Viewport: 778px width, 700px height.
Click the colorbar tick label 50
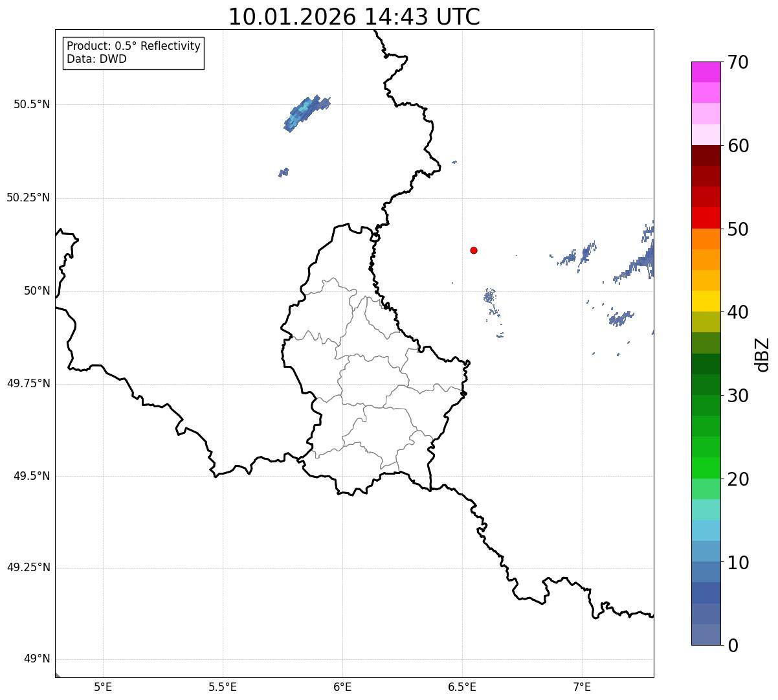click(x=738, y=229)
